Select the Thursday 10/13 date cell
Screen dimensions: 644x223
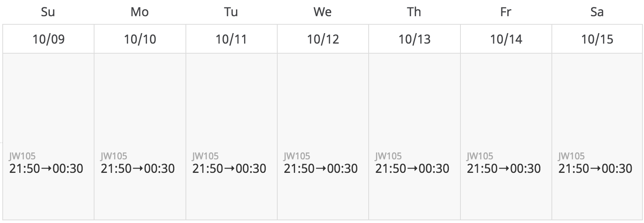click(415, 39)
